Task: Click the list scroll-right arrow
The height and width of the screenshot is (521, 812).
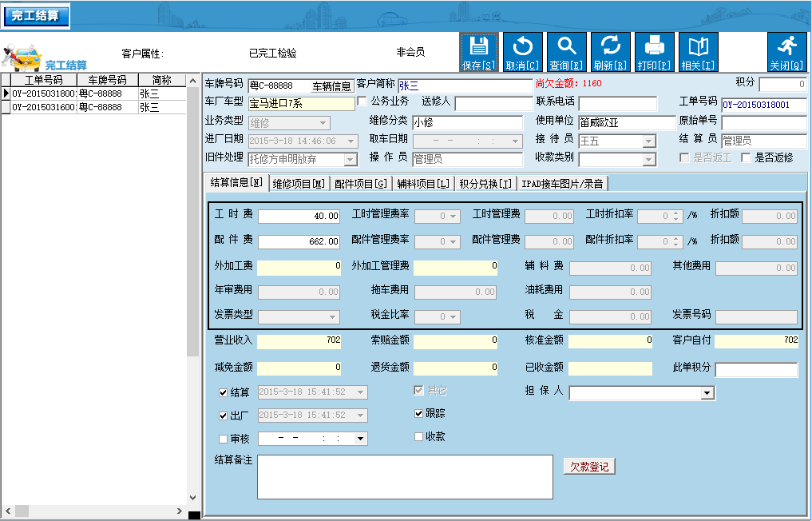Action: [x=180, y=511]
